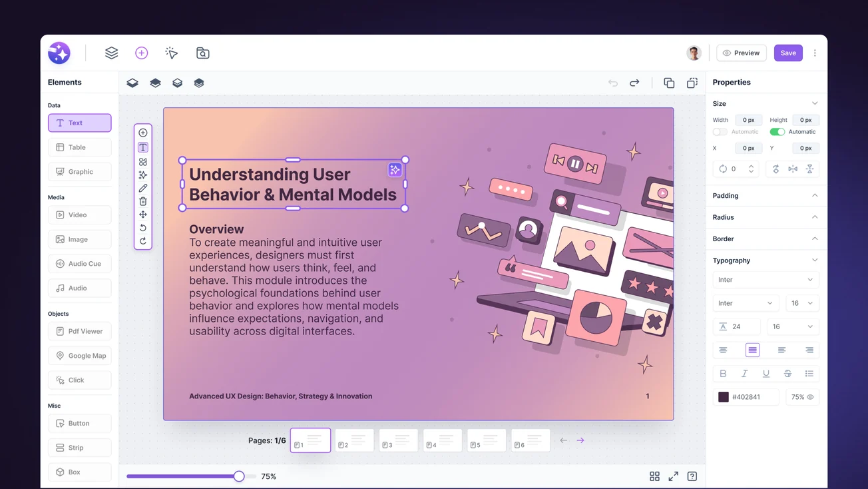Open the 16 dropdown beside the 24 field

click(x=793, y=326)
